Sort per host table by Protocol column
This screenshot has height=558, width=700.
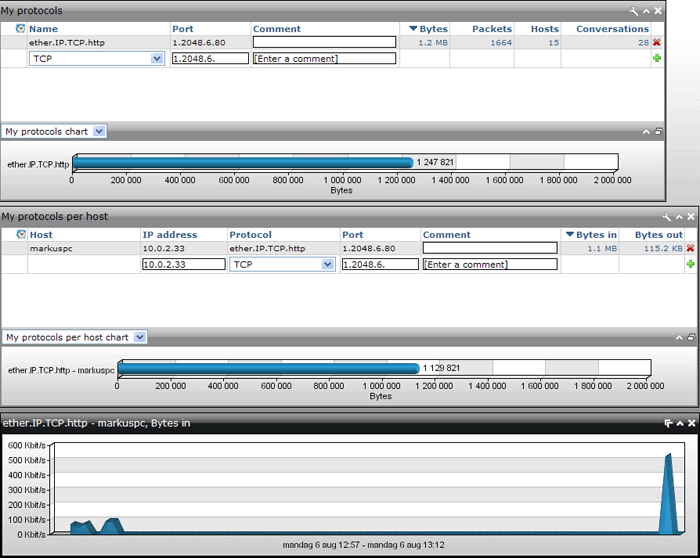pyautogui.click(x=250, y=235)
